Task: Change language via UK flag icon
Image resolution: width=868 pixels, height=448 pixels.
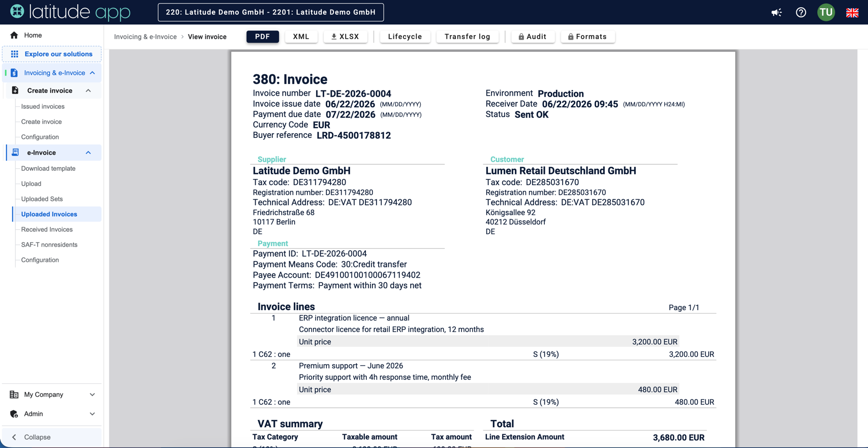Action: tap(852, 13)
